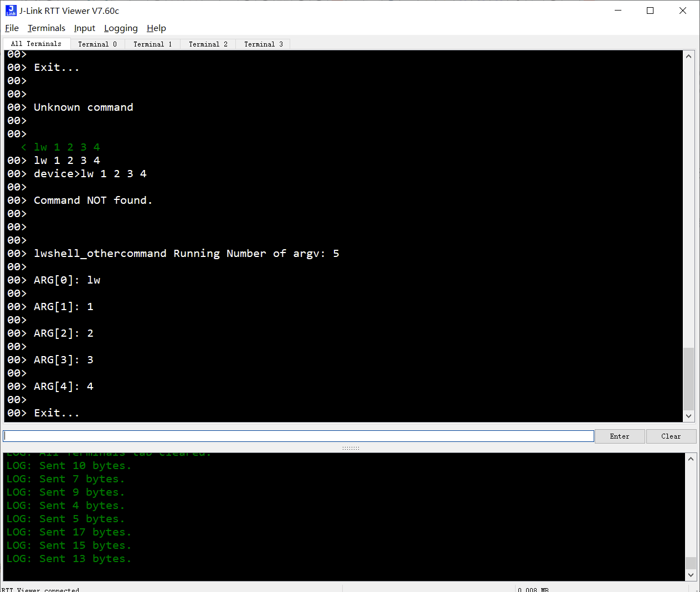Click terminal scrollbar down arrow
This screenshot has width=700, height=592.
689,416
